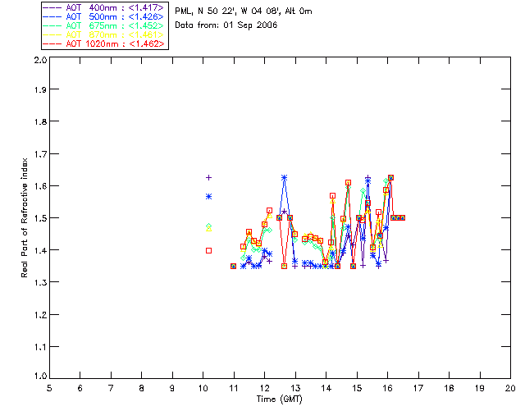Click the hour 9 label on the time axis
Viewport: 525px width, 420px height.
172,388
